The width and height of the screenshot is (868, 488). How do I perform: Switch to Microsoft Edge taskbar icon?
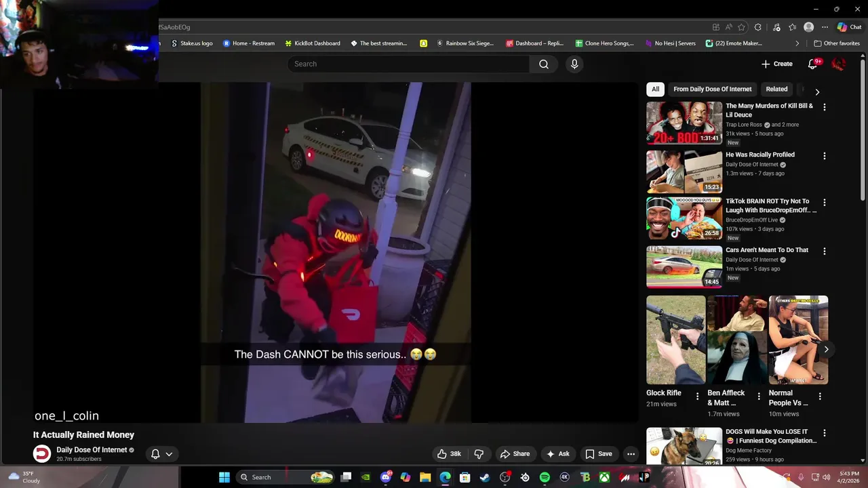[x=445, y=477]
